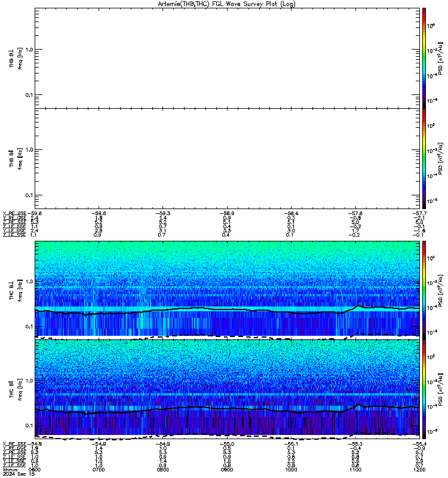Click the empty THB B-perpendicular plot panel
The image size is (448, 478).
(227, 58)
